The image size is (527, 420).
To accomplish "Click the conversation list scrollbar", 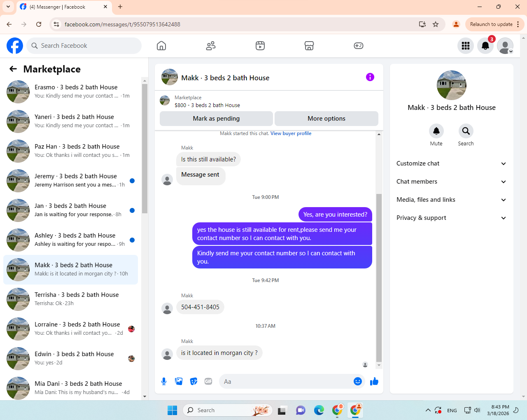I will click(145, 148).
